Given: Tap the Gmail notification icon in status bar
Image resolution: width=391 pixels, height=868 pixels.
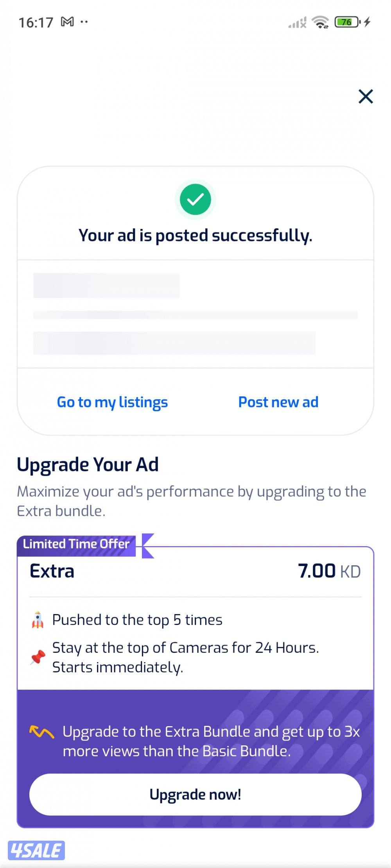Looking at the screenshot, I should [67, 22].
